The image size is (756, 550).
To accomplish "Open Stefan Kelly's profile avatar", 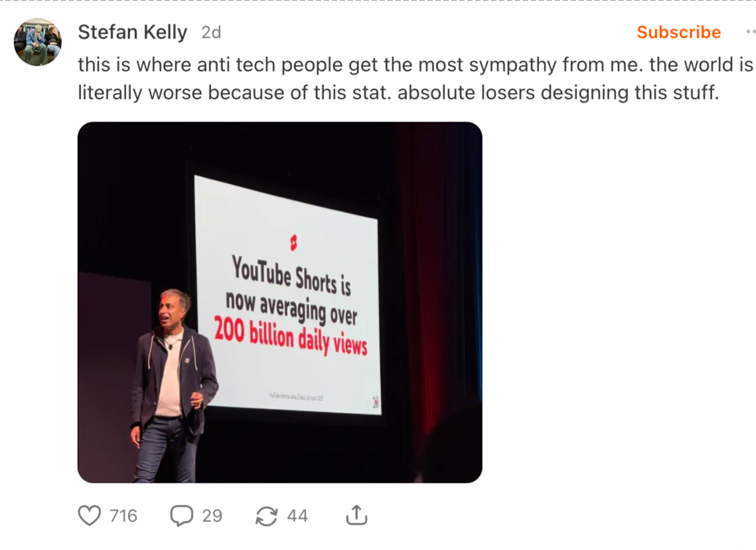I will tap(38, 42).
